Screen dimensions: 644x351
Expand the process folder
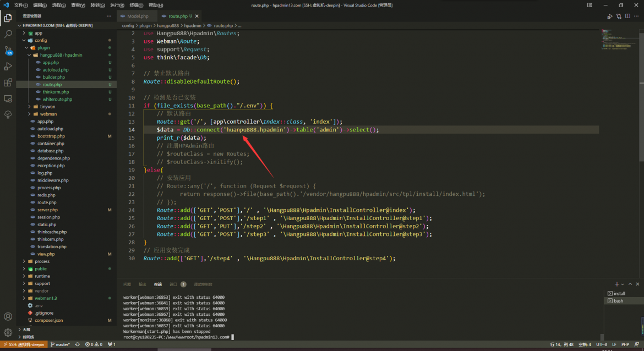click(x=42, y=261)
